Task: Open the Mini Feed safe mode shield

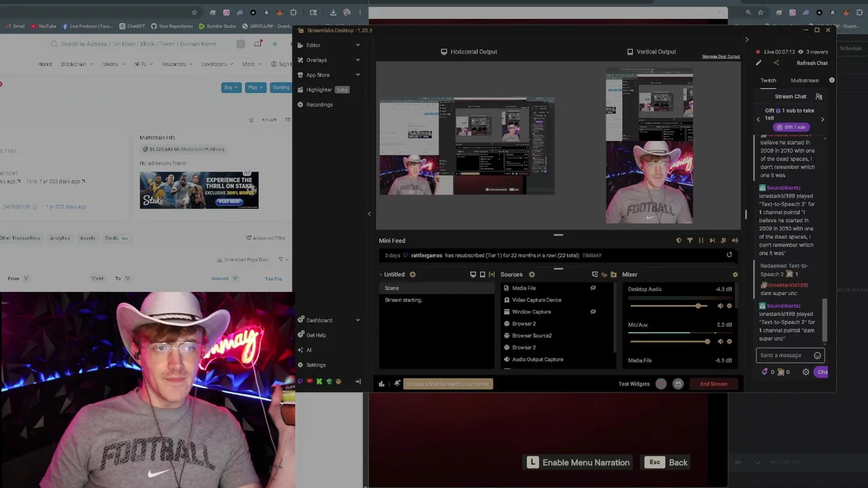Action: 679,240
